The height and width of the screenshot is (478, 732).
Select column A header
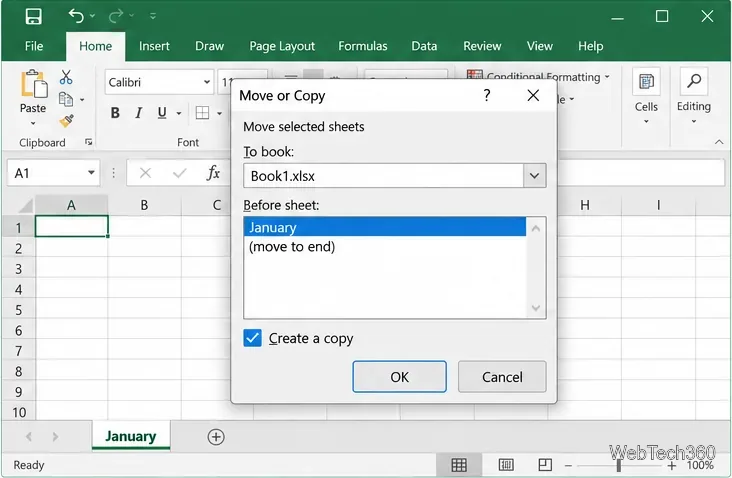pos(71,205)
